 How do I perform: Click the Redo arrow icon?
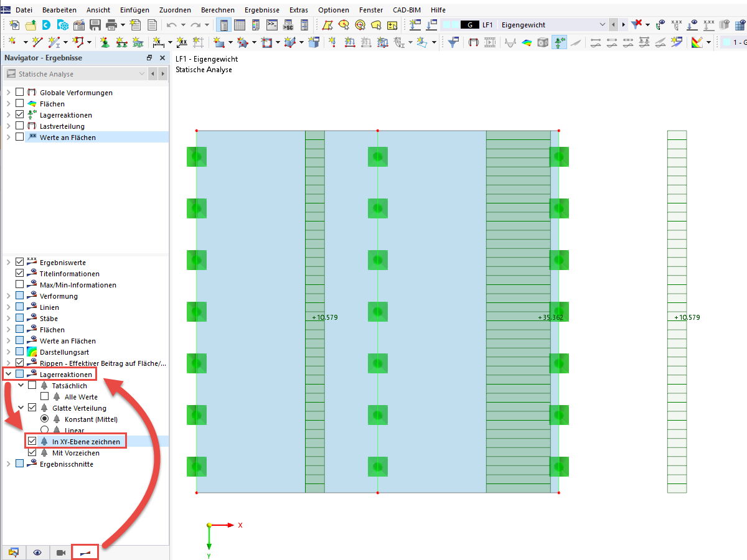click(195, 25)
